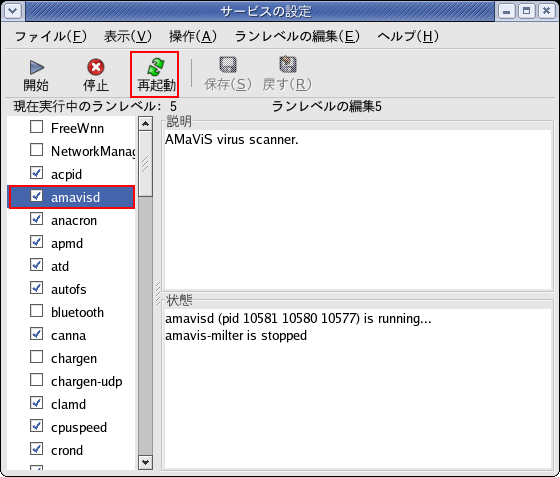Enable the bluetooth service checkbox
Screen dimensions: 560x477
(x=36, y=311)
